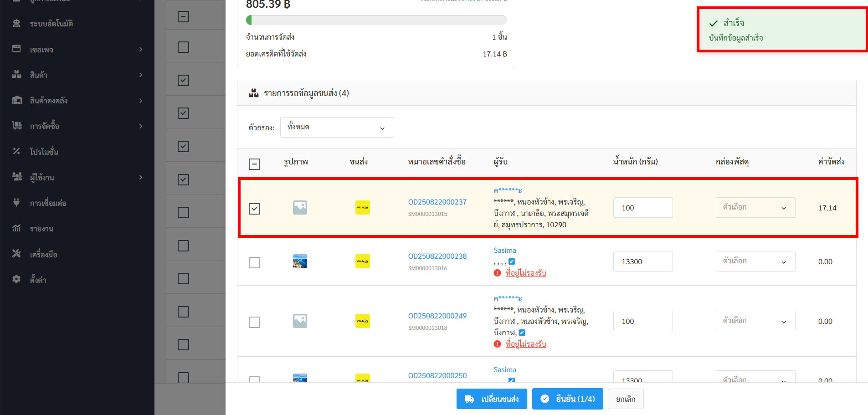Image resolution: width=868 pixels, height=415 pixels.
Task: Click the connections plug icon in sidebar
Action: [16, 203]
